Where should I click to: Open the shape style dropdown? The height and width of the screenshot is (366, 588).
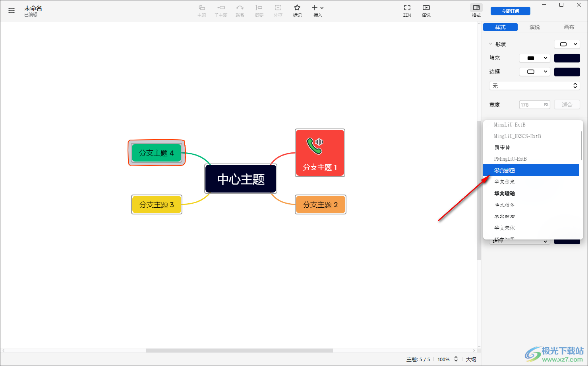567,44
